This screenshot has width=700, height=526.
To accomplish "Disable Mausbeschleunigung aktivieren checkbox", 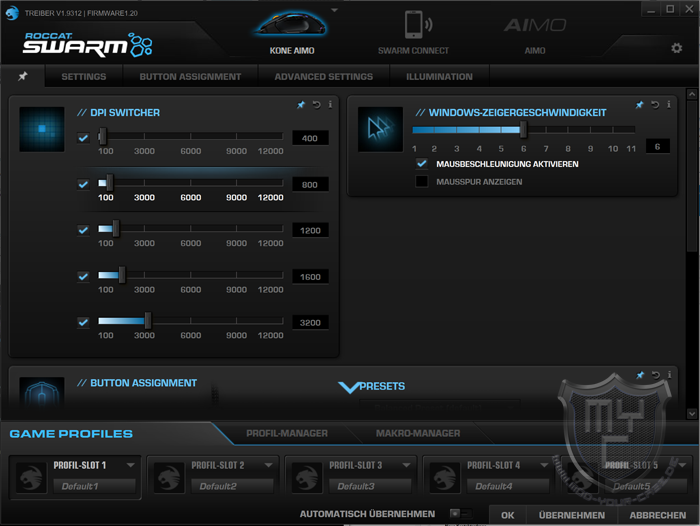I will [421, 163].
